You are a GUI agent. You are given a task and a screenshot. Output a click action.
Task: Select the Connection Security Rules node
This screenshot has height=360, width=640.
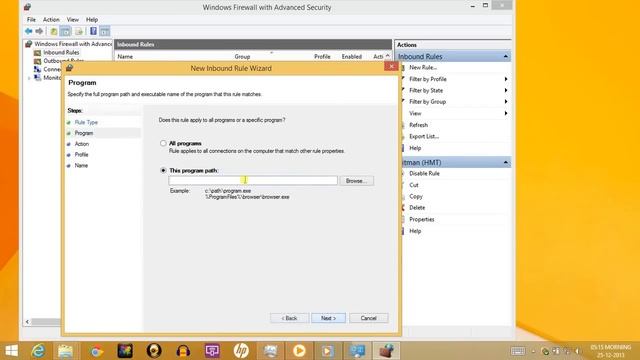(x=52, y=69)
